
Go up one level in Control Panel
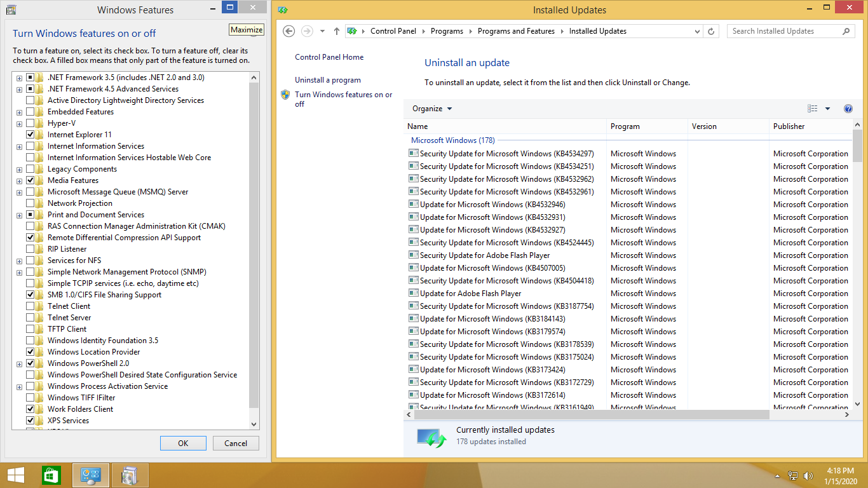tap(337, 31)
